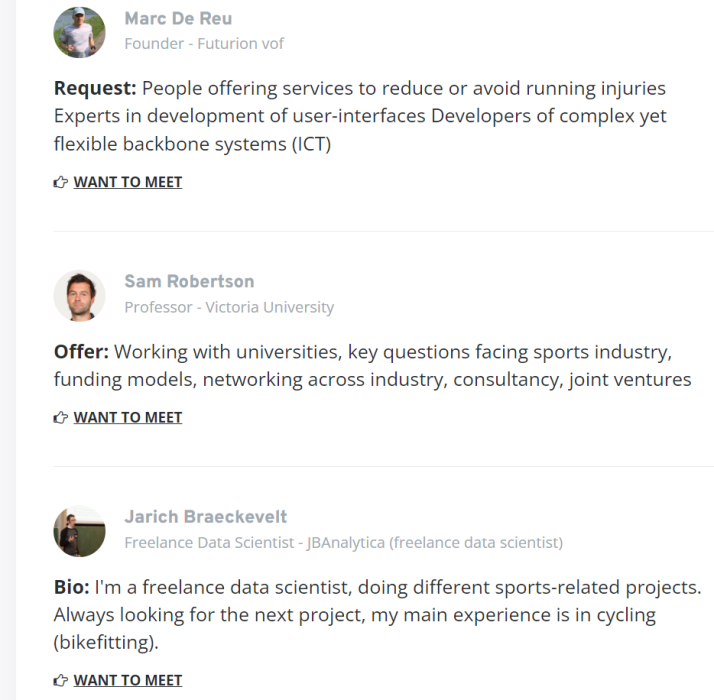714x700 pixels.
Task: Click the running injuries request paragraph
Action: (x=360, y=117)
